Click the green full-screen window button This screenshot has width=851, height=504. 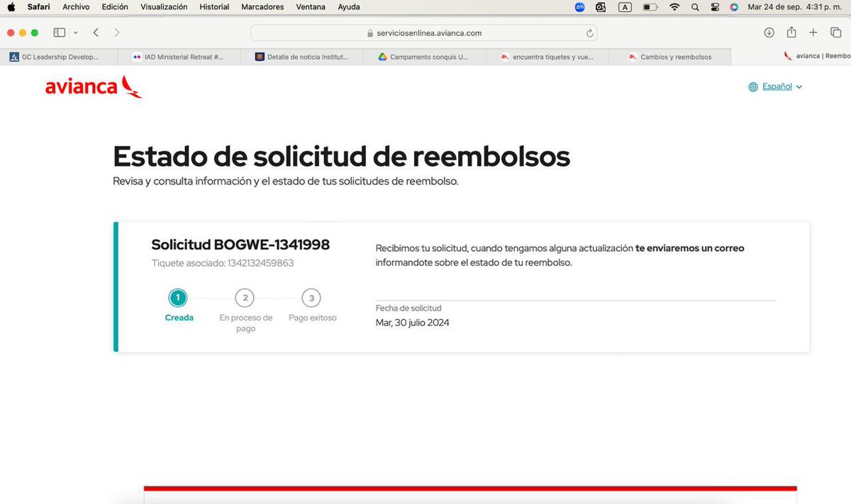click(x=35, y=33)
